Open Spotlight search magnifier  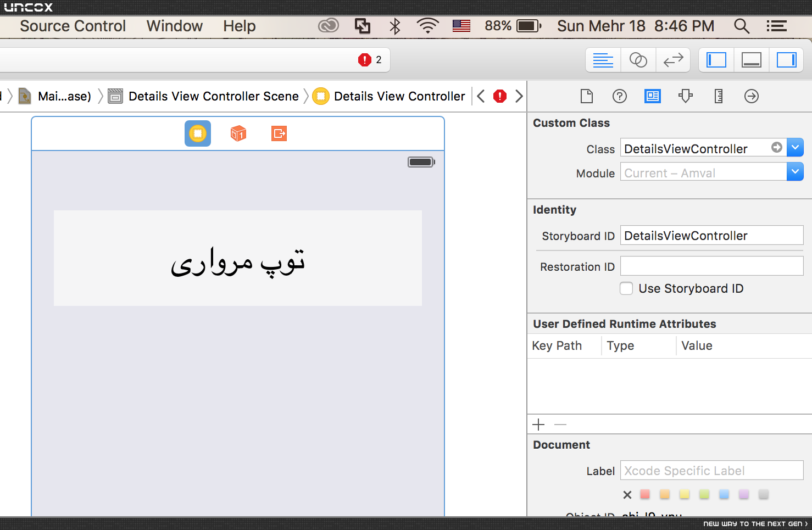742,26
